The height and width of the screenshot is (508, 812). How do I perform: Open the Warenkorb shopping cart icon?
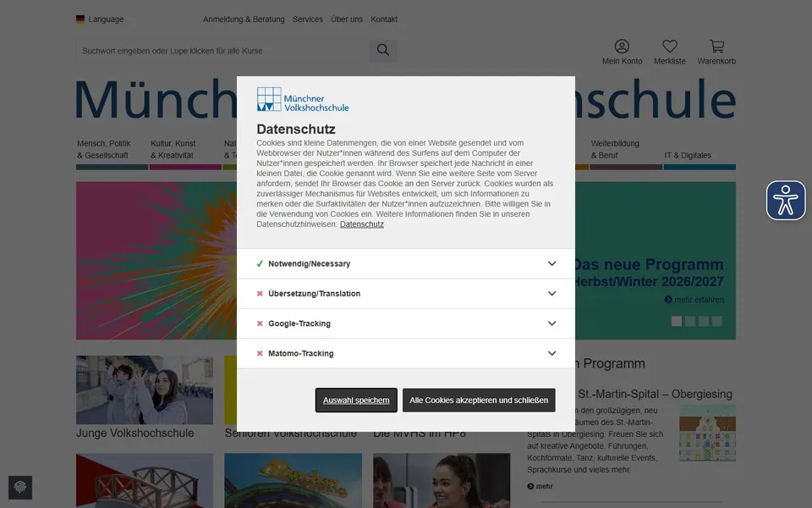click(716, 47)
